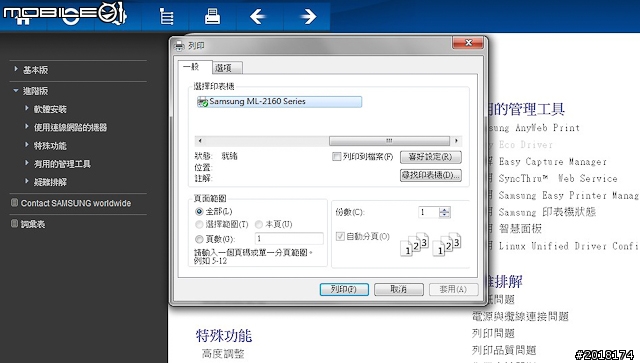Click the 特殊功能 heading in content

pos(224,336)
